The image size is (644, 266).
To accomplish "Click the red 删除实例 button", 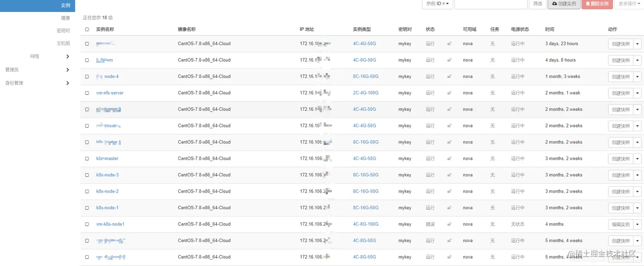I will tap(597, 4).
